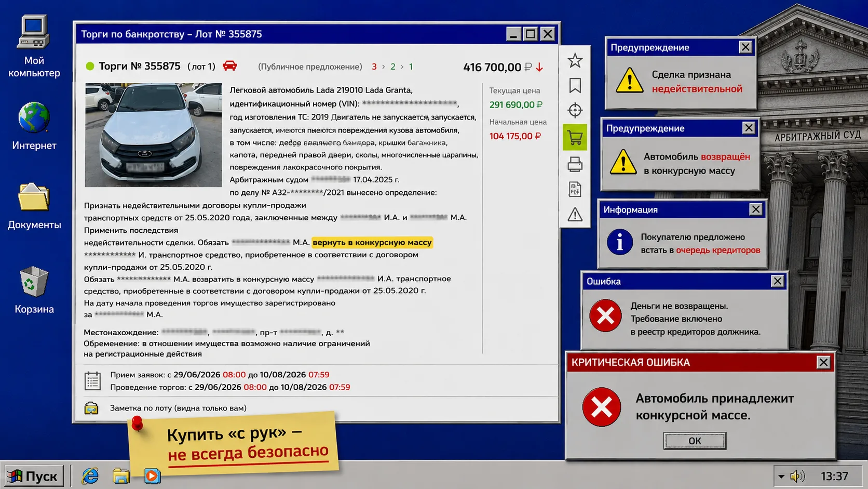Click the 'Заметка по лоту' note field
Screen dimensions: 868x489
coord(178,408)
